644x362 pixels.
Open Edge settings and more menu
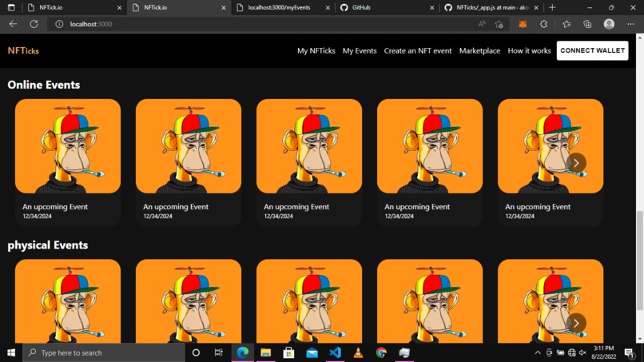(631, 24)
